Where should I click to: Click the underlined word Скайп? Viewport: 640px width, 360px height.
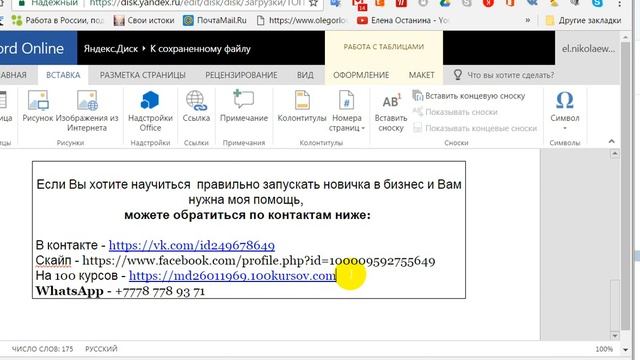coord(53,260)
